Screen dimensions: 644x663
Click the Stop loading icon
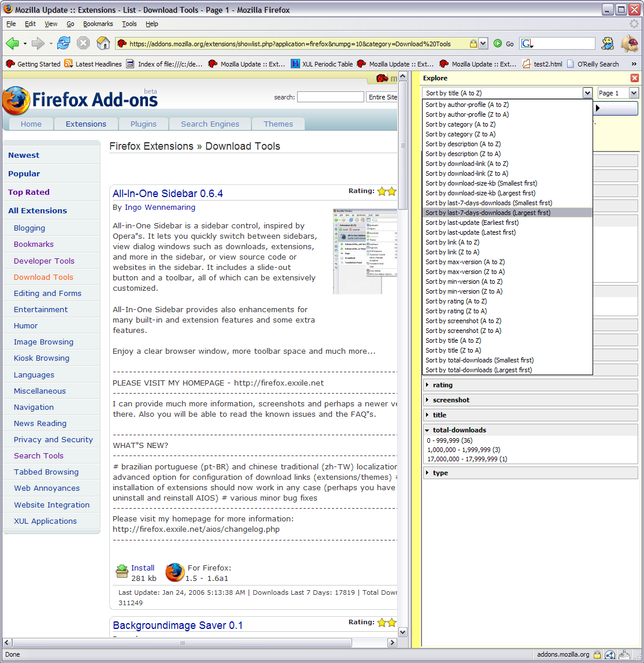[83, 43]
